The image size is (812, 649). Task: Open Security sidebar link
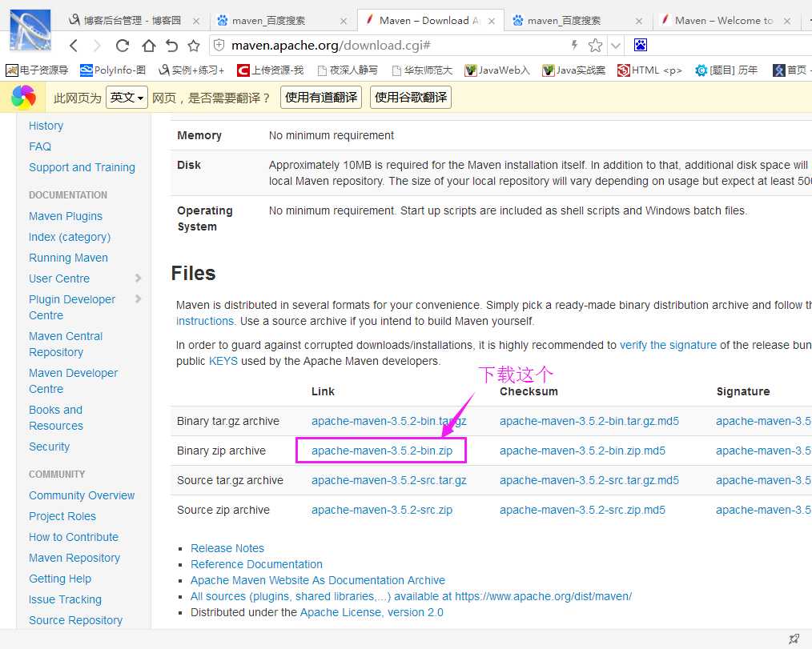click(49, 447)
